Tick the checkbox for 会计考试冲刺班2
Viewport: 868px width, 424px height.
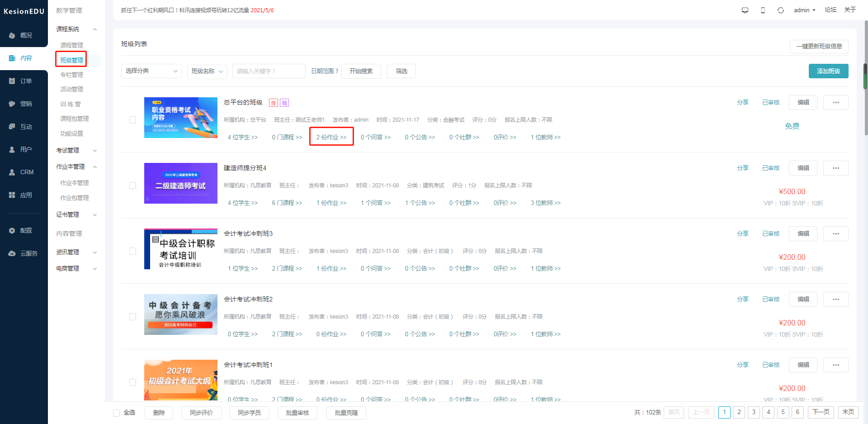[132, 317]
